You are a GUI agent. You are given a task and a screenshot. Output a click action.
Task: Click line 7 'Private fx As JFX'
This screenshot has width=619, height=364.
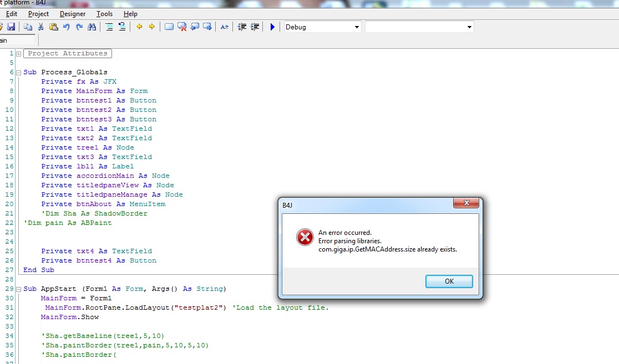pyautogui.click(x=79, y=81)
